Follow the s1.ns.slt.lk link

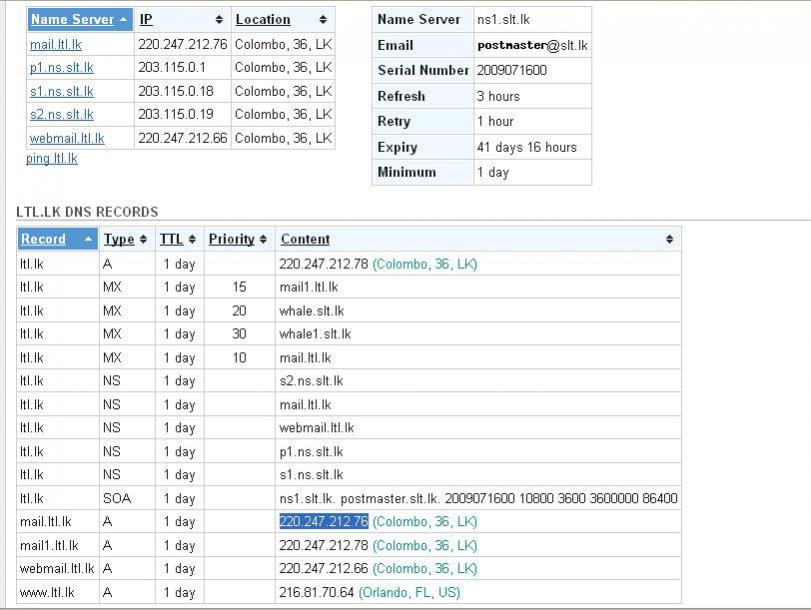tap(62, 92)
